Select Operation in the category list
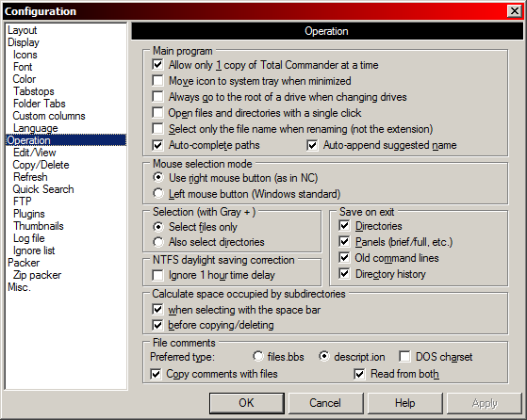 pos(66,140)
